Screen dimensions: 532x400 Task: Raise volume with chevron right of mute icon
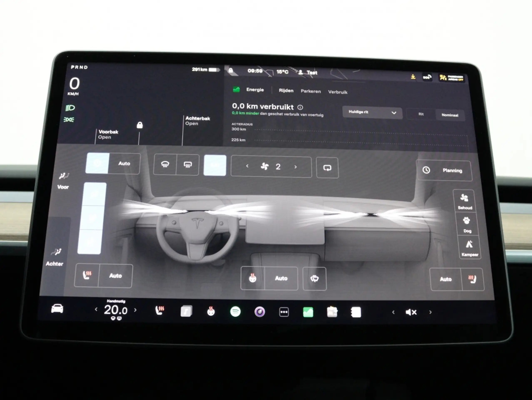click(x=431, y=312)
